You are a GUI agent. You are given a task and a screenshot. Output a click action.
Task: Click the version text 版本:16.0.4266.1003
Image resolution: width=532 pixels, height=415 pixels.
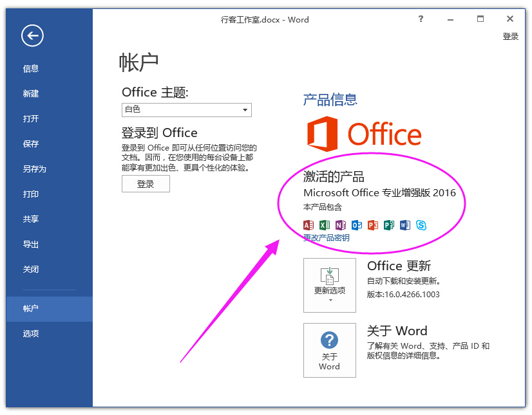403,294
